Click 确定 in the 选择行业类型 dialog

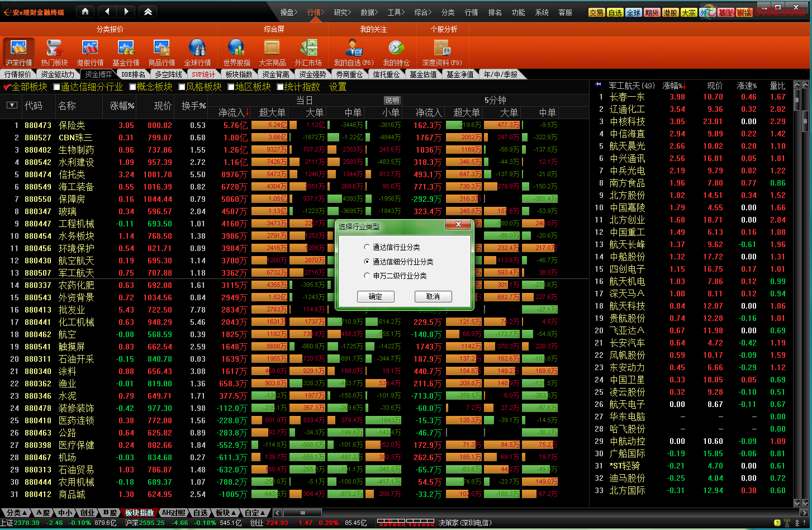click(376, 296)
